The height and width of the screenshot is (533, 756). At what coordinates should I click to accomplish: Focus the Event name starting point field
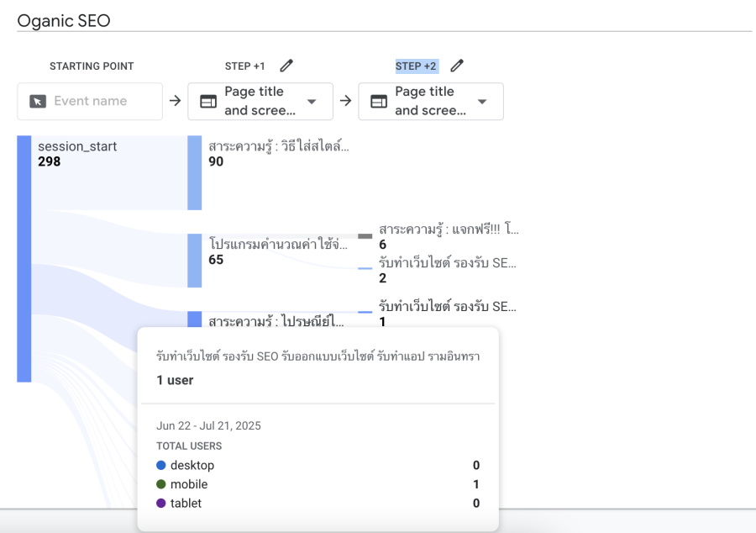(101, 101)
